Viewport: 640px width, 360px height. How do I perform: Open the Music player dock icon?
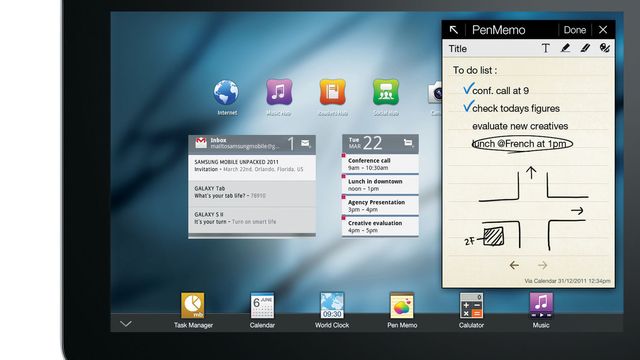tap(541, 305)
